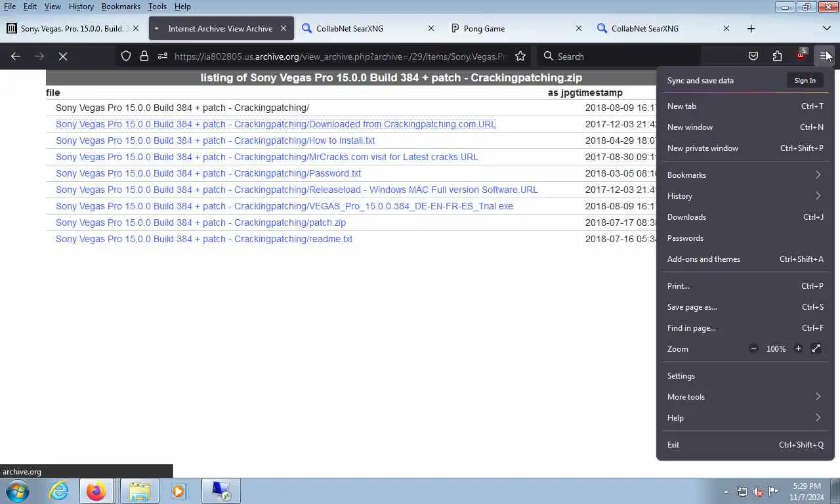Expand the History submenu

(x=745, y=196)
